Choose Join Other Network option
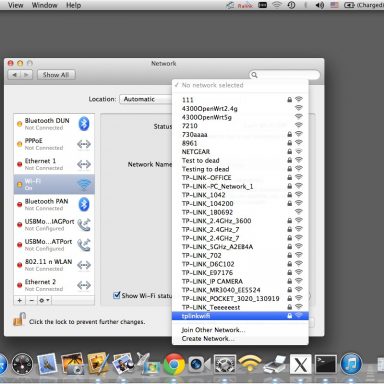Screen dimensions: 384x384 pyautogui.click(x=213, y=330)
